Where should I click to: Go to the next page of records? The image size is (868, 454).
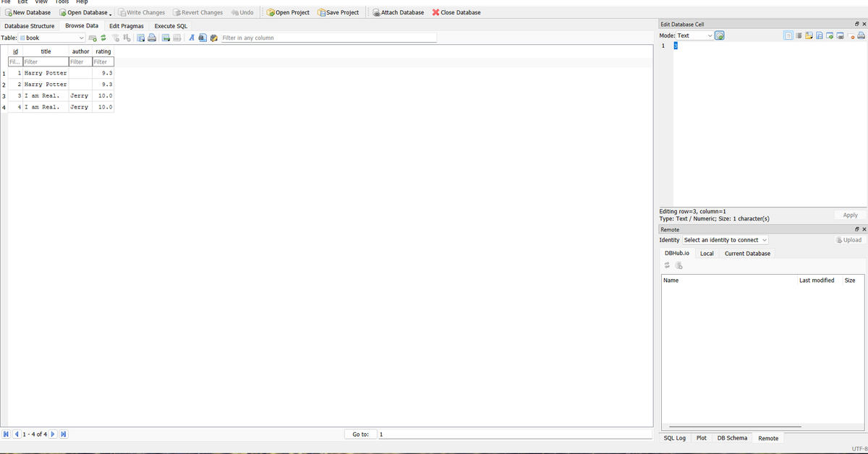[53, 434]
